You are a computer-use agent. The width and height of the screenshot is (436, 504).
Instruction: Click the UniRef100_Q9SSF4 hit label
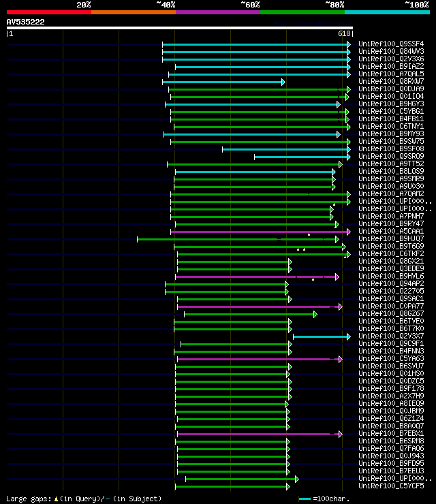pyautogui.click(x=391, y=44)
